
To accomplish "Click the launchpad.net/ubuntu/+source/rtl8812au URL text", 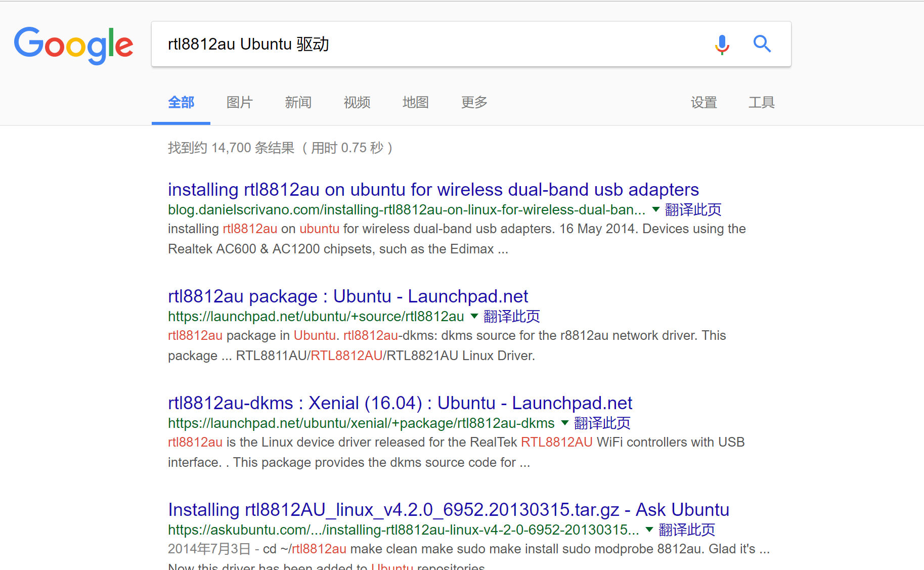I will [x=316, y=316].
